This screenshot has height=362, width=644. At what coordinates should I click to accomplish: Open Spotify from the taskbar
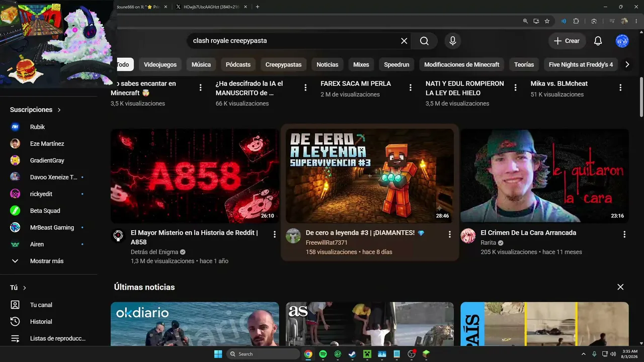[323, 354]
